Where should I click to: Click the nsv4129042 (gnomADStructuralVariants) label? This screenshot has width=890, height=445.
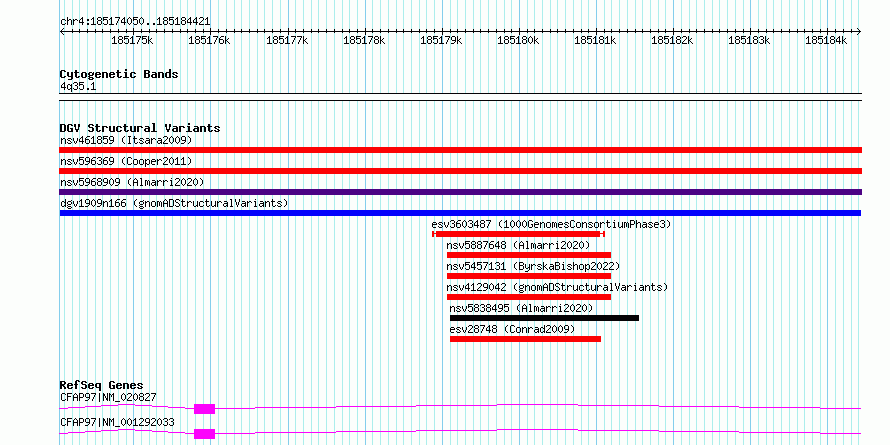(x=557, y=287)
